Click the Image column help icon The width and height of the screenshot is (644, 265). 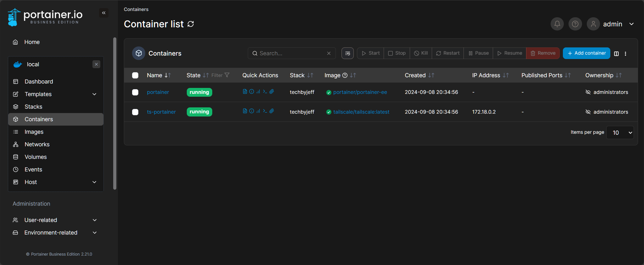coord(345,75)
